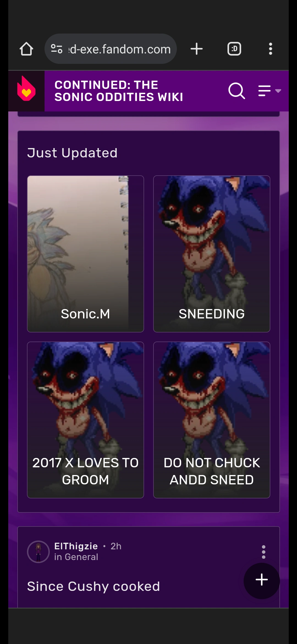Open the General category link

(x=81, y=557)
